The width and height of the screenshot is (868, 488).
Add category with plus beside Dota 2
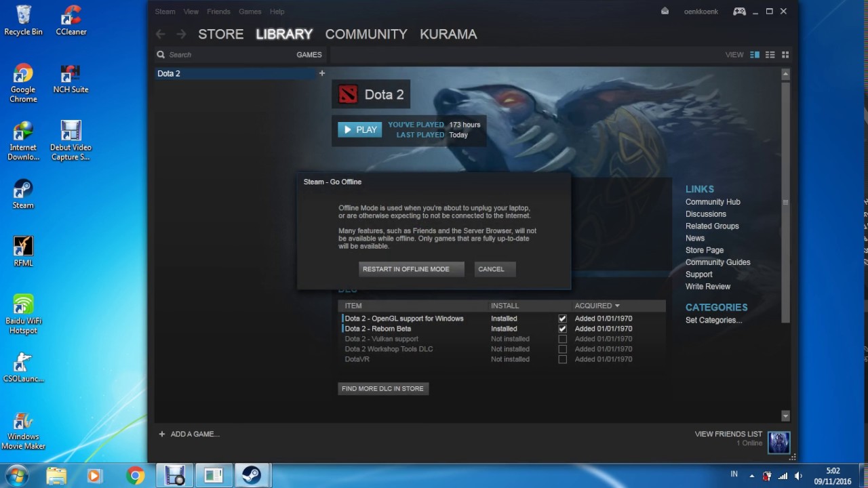[322, 73]
